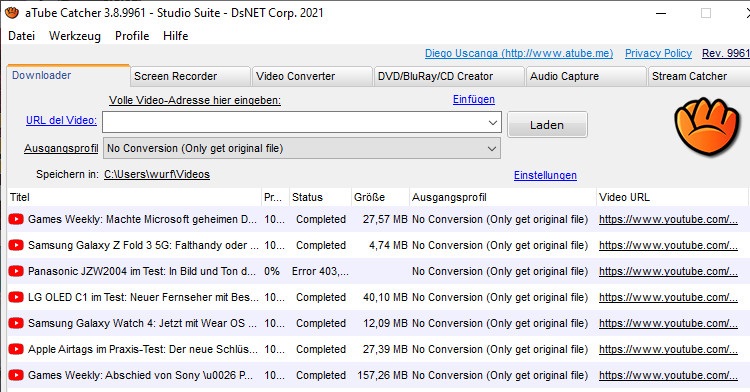The width and height of the screenshot is (750, 392).
Task: Sort list by Status column header
Action: click(x=320, y=197)
